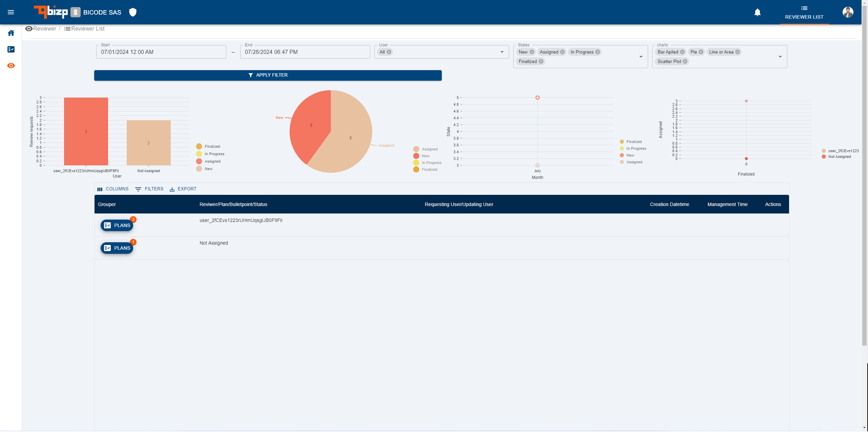
Task: Go to home via sidebar icon
Action: coord(11,33)
